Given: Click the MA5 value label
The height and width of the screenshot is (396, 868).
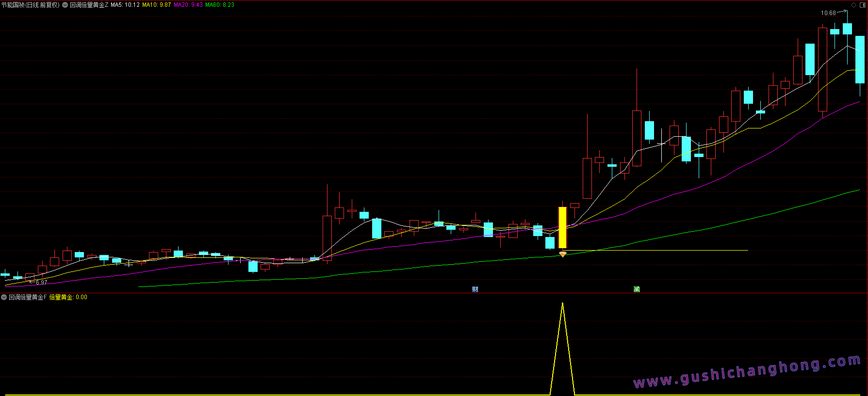Looking at the screenshot, I should (125, 5).
